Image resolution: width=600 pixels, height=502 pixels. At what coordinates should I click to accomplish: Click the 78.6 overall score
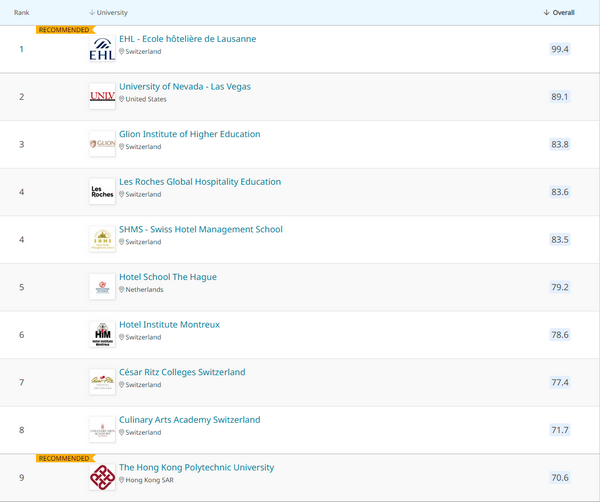coord(560,335)
